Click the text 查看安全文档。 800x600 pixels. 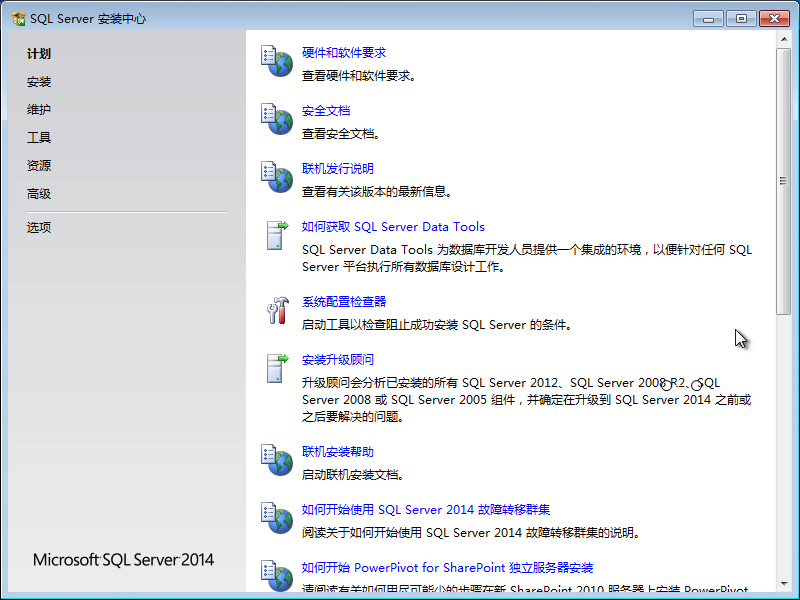click(x=342, y=134)
